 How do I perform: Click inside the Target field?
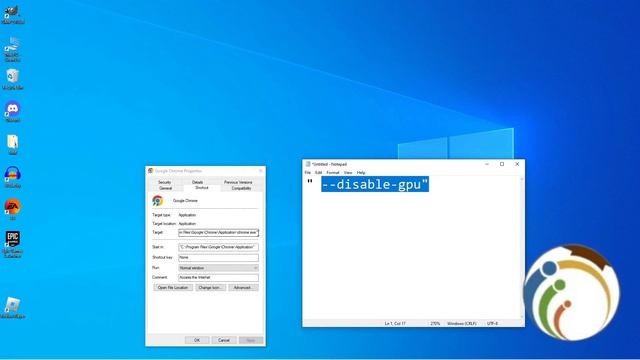point(218,232)
